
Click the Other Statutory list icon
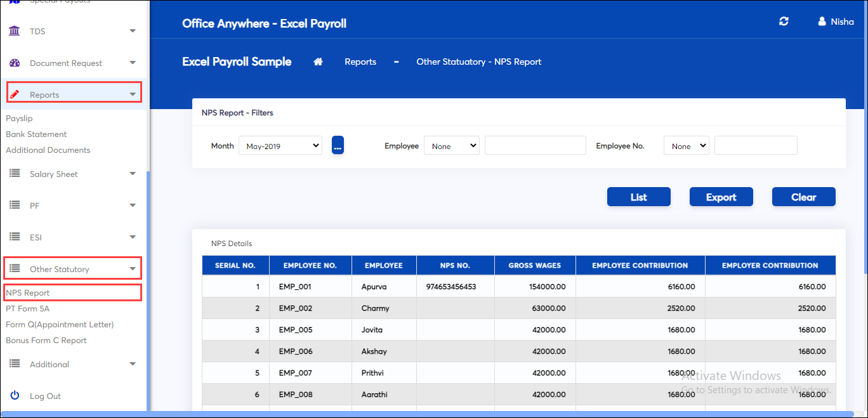coord(15,268)
